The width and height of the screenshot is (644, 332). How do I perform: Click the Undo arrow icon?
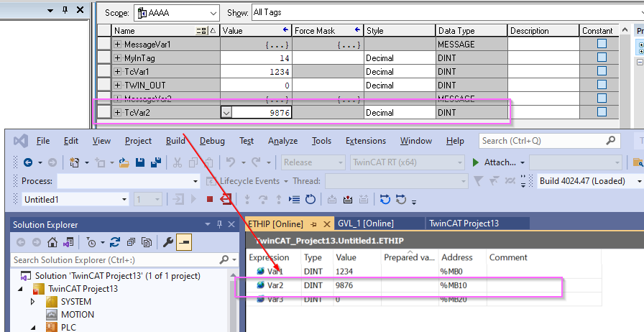click(x=231, y=162)
